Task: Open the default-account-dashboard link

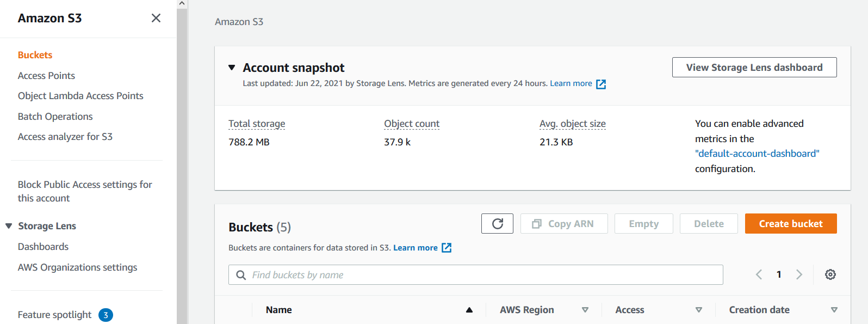Action: coord(757,154)
